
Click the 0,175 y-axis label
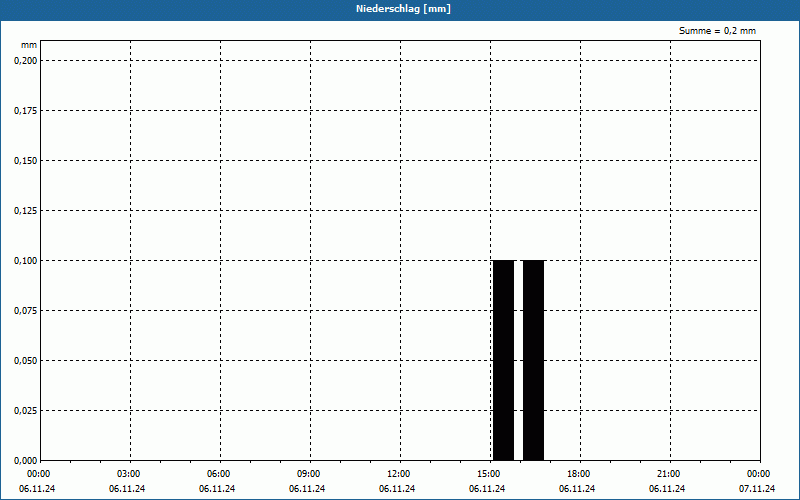26,111
